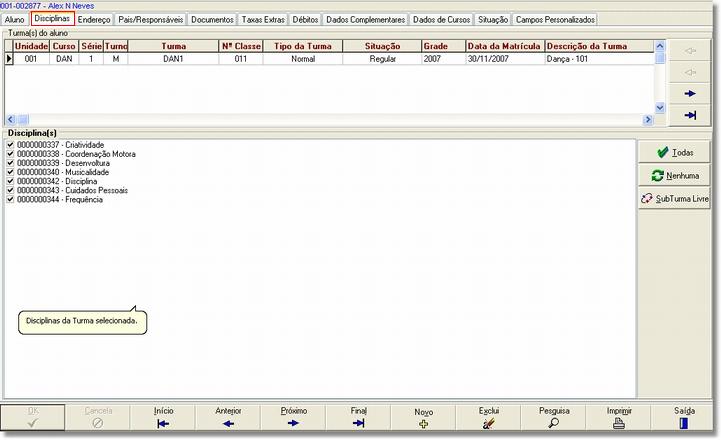The image size is (721, 440).
Task: Open Pesquisa search
Action: point(553,417)
